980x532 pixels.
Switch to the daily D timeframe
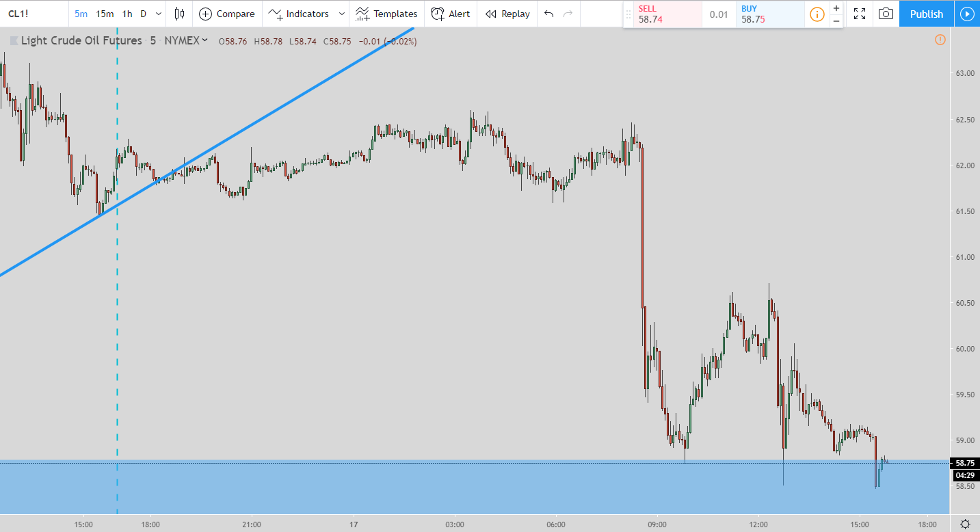click(143, 14)
